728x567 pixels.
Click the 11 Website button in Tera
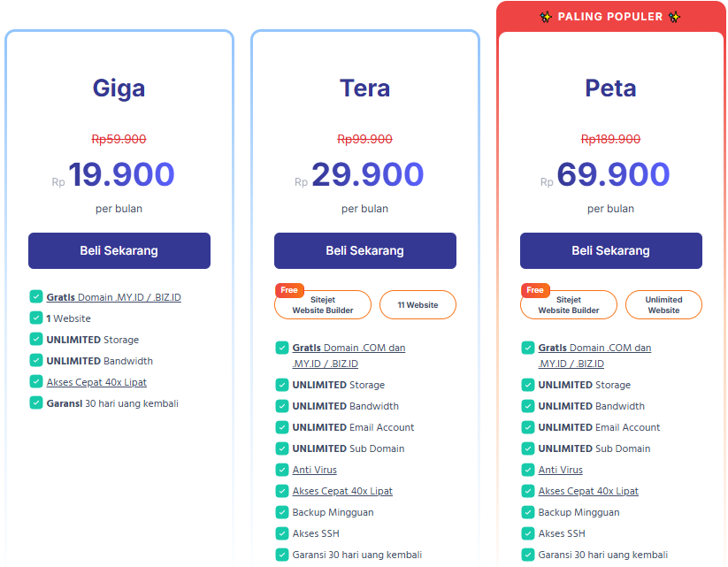(418, 304)
